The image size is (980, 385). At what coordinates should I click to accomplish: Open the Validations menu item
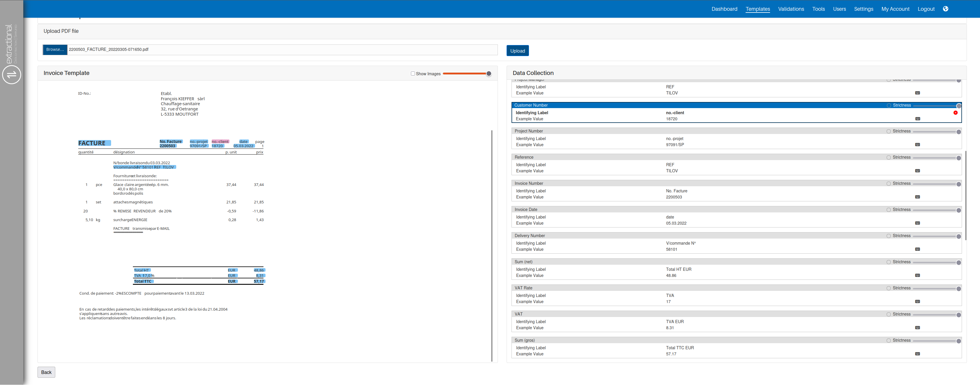[x=791, y=9]
